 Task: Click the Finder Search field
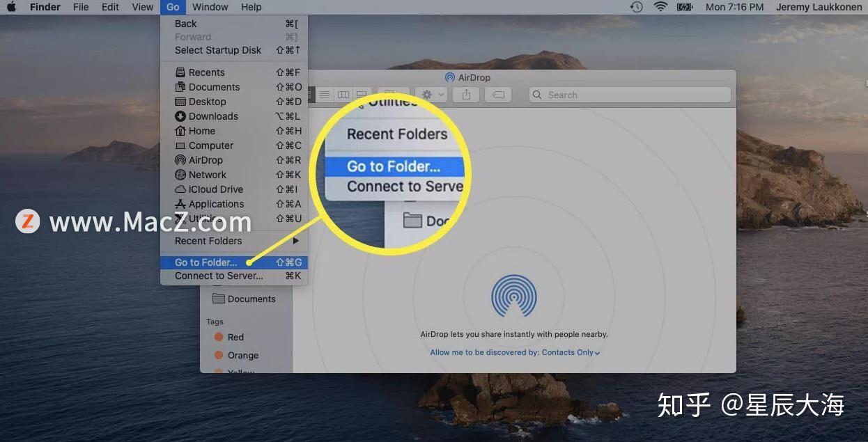click(x=630, y=95)
